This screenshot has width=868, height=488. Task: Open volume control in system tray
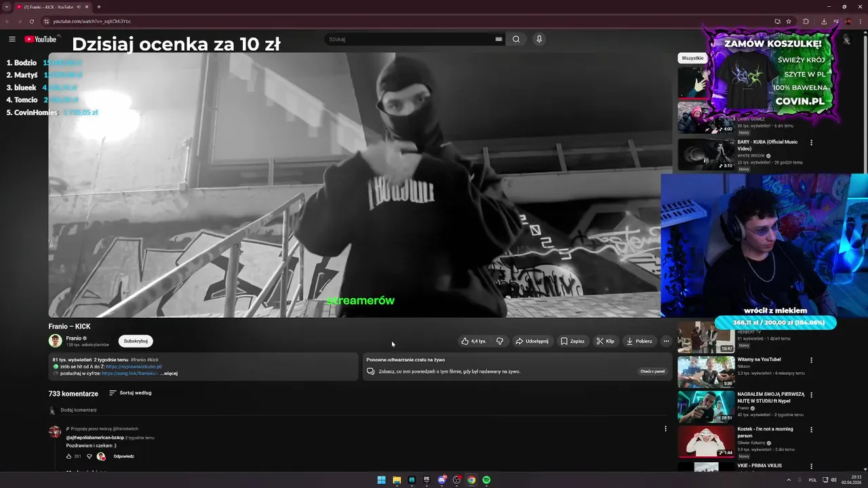[x=835, y=480]
